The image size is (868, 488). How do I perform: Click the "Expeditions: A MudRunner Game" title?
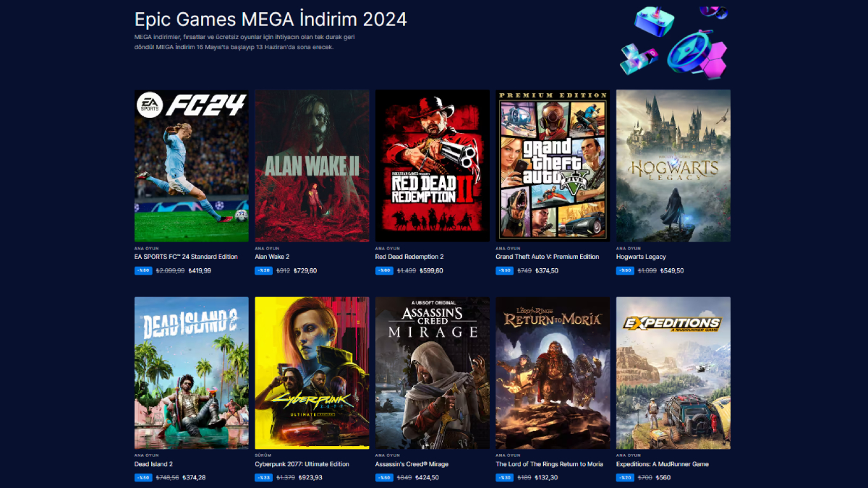pos(663,464)
